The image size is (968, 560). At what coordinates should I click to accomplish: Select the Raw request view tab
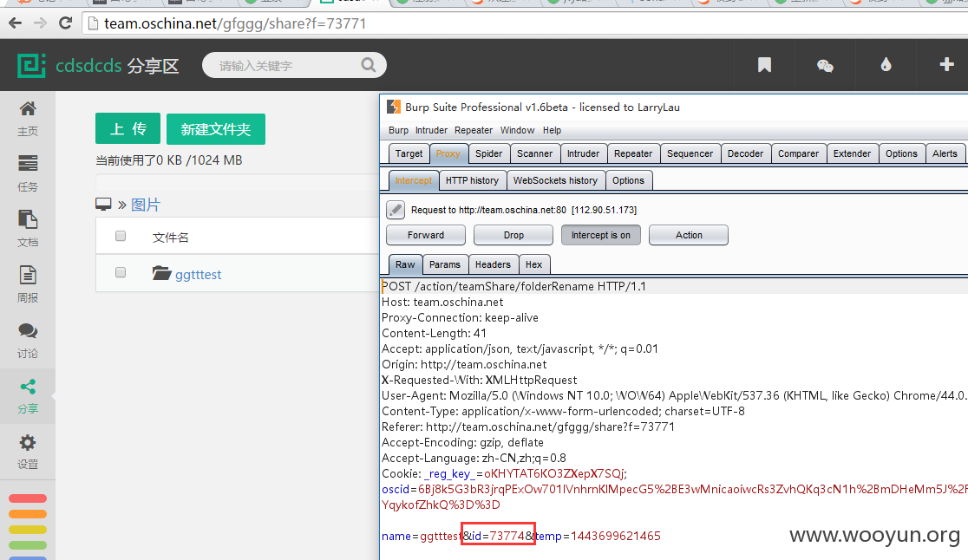(405, 264)
